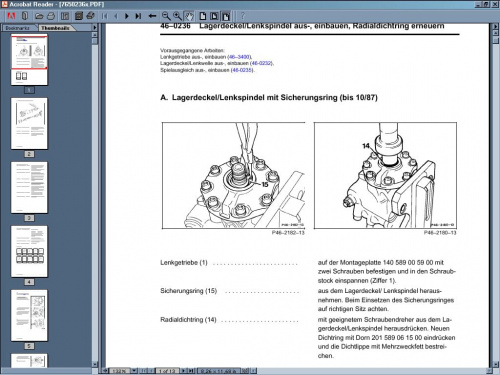Switch to the Bookmarks tab

pos(17,28)
